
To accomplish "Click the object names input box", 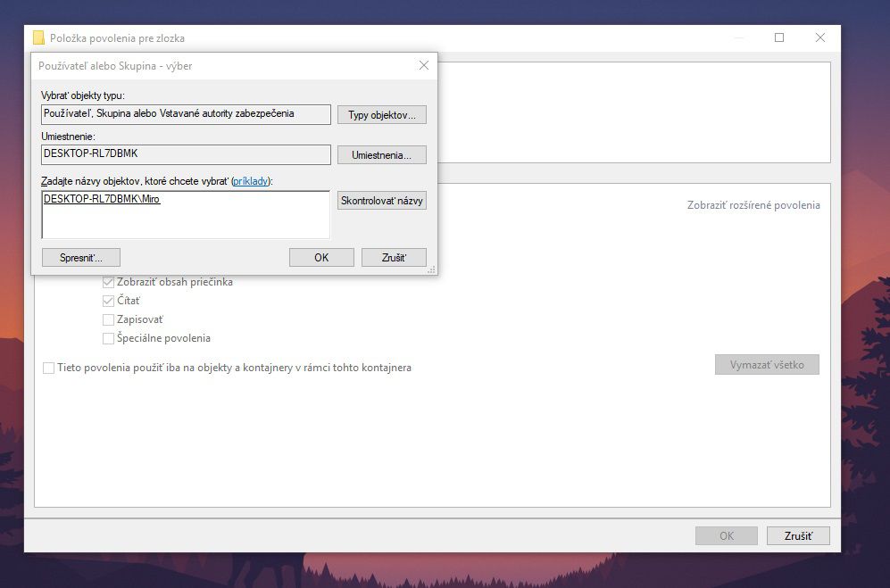I will (186, 214).
